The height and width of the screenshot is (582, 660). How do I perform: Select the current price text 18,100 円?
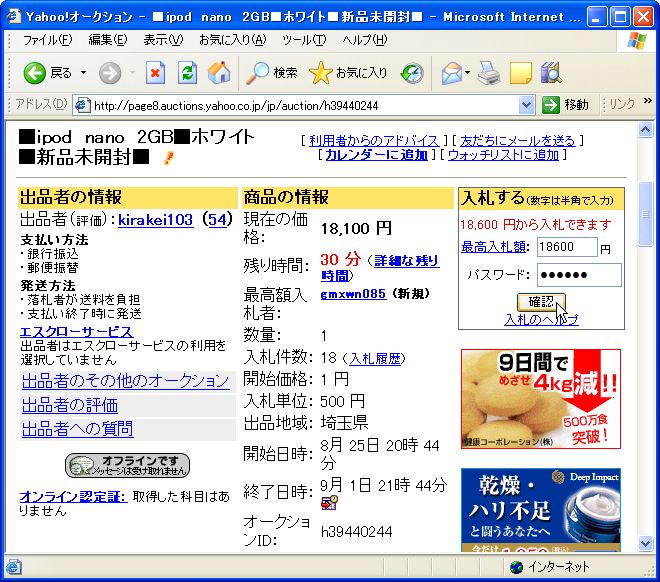[x=356, y=229]
